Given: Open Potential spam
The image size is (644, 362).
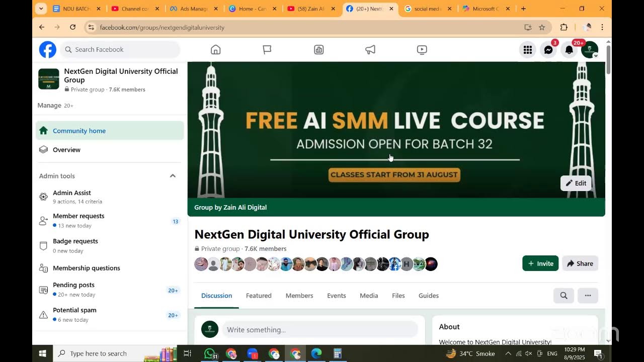Looking at the screenshot, I should point(110,314).
